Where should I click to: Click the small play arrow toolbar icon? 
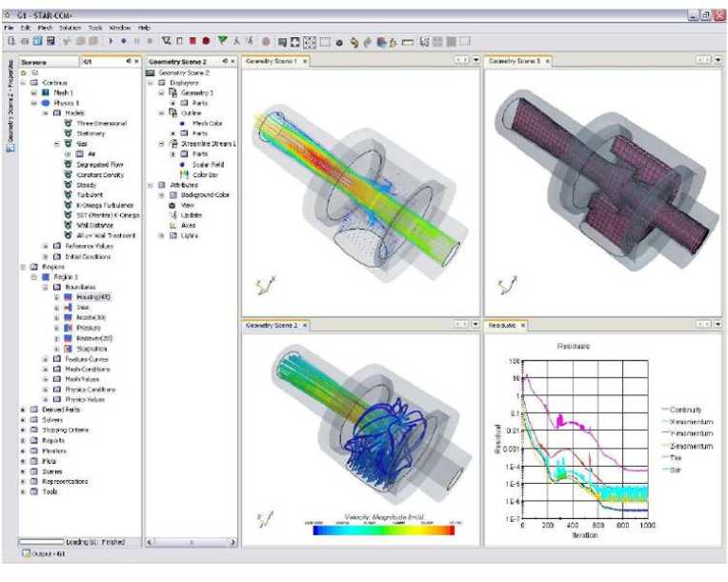tap(111, 41)
